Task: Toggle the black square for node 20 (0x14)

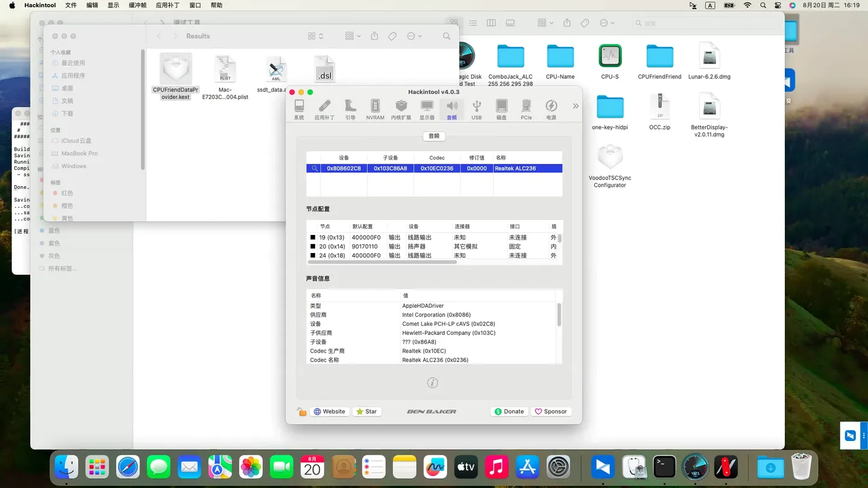Action: (x=313, y=246)
